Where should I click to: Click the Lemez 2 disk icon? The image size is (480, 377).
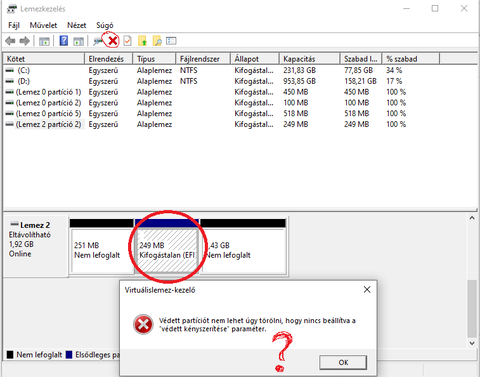14,224
